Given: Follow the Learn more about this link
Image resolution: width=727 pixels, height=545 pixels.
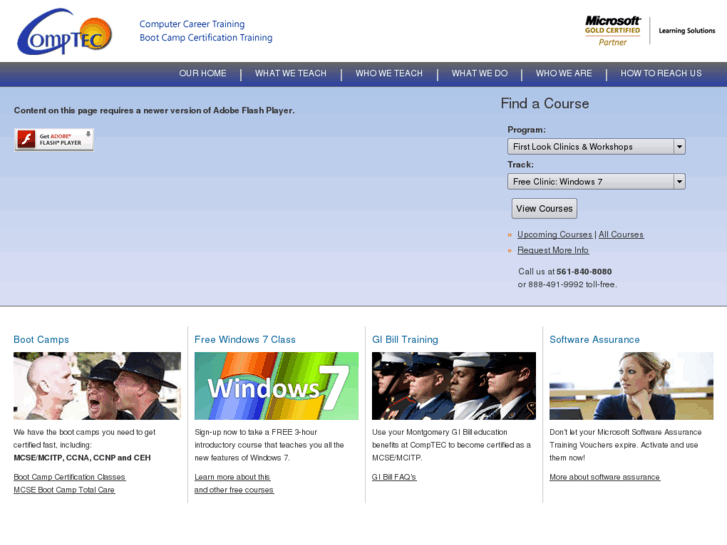Looking at the screenshot, I should click(232, 477).
